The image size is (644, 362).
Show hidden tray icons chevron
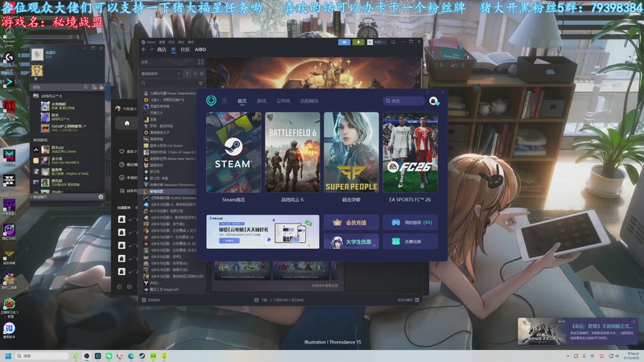click(x=568, y=356)
